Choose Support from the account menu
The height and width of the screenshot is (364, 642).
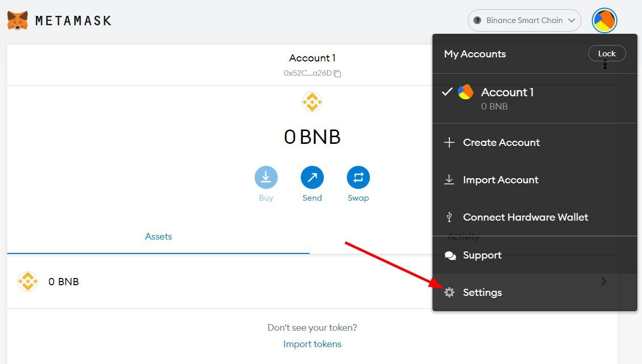click(x=482, y=255)
